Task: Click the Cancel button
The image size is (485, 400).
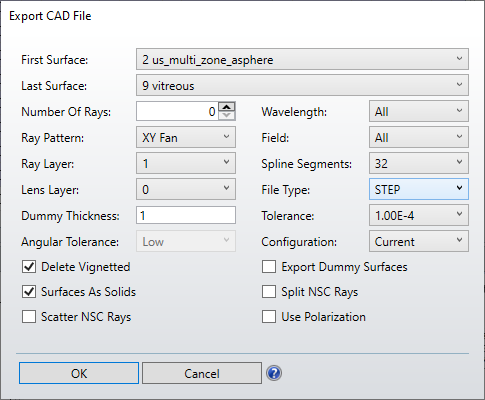Action: click(x=202, y=373)
